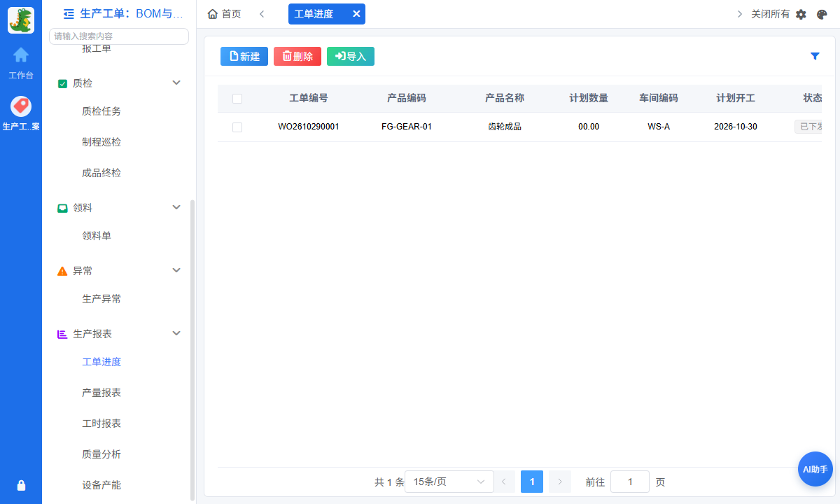Open the crocodile app logo
Viewport: 840px width, 504px height.
[x=21, y=20]
